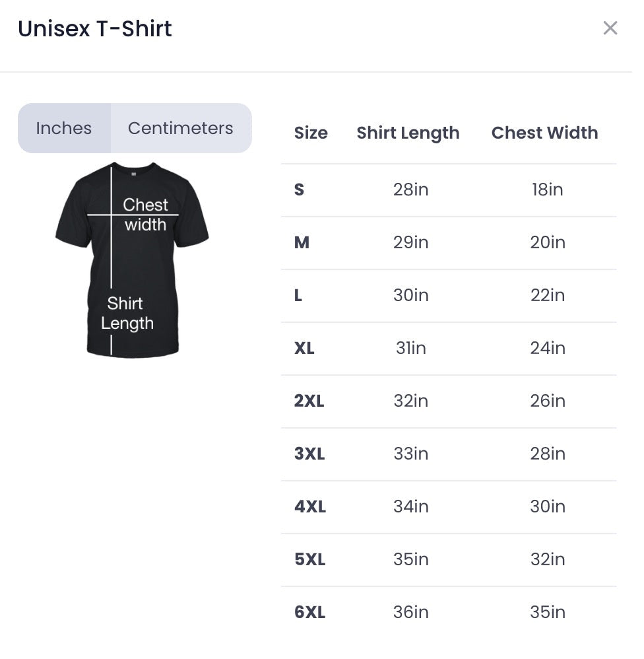Click the Chest width label on shirt
The image size is (644, 659).
point(145,215)
